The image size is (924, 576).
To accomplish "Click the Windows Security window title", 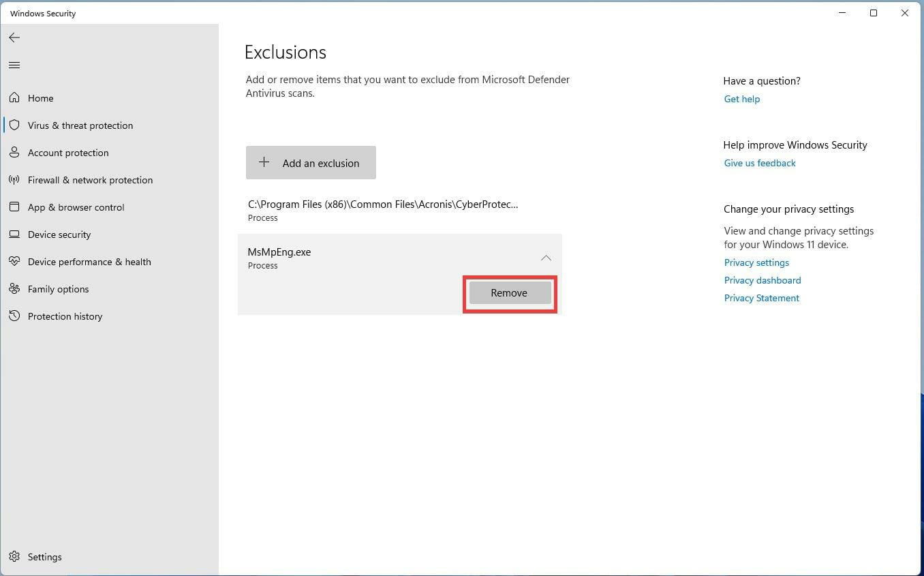I will (43, 13).
